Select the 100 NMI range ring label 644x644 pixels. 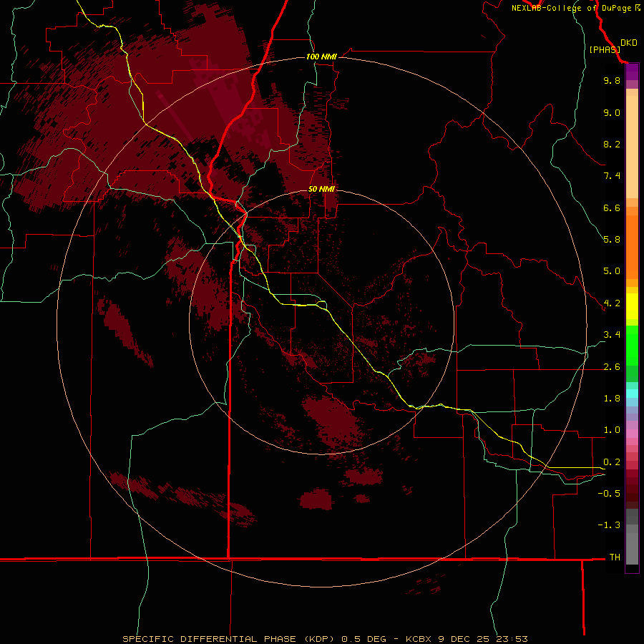pyautogui.click(x=321, y=57)
